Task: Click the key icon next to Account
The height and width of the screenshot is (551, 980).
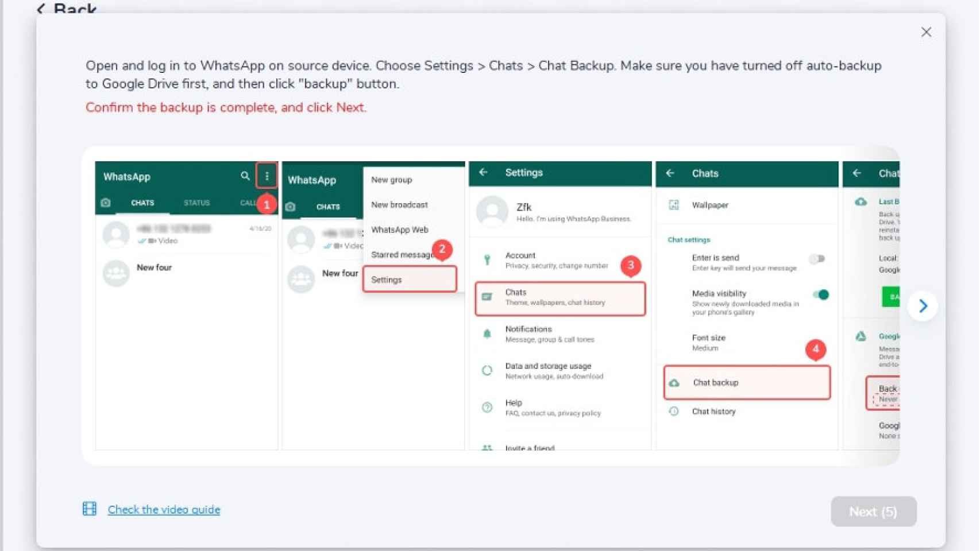Action: [487, 260]
